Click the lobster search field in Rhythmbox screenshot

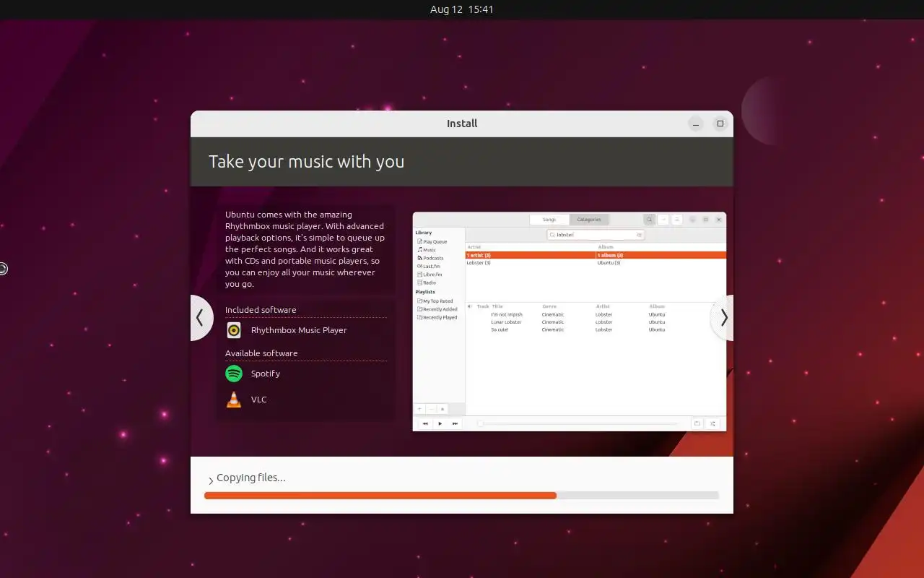[x=596, y=235]
